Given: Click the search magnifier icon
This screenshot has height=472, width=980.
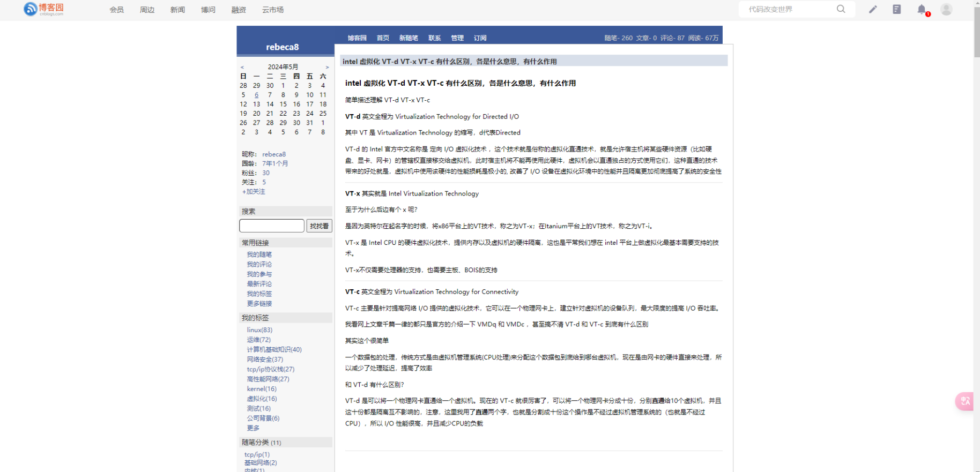Looking at the screenshot, I should click(x=841, y=9).
